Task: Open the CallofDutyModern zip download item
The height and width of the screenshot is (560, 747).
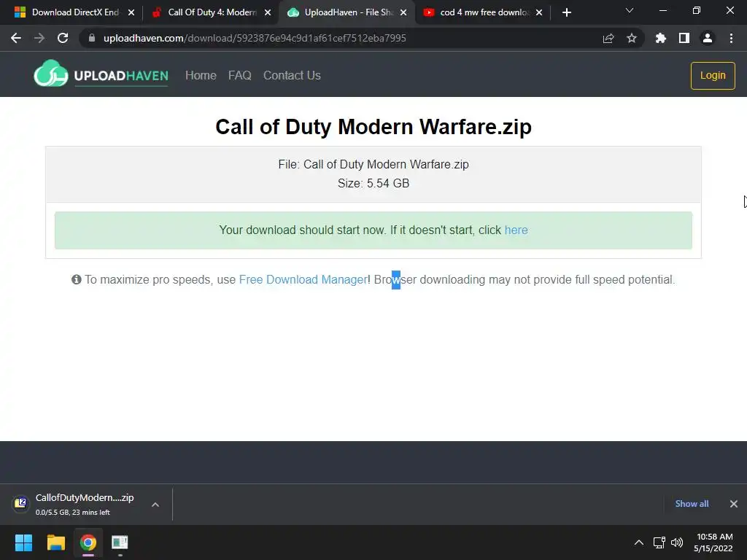Action: 85,504
